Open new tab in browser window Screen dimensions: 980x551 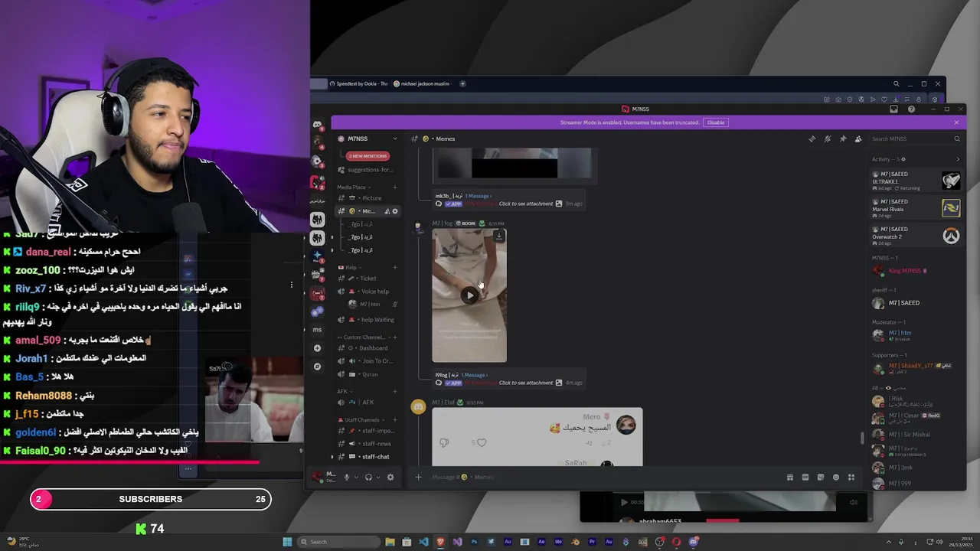462,83
